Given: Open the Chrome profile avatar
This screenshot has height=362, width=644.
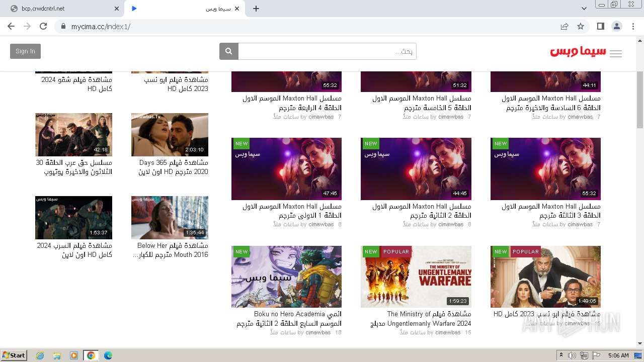Looking at the screenshot, I should pyautogui.click(x=617, y=26).
